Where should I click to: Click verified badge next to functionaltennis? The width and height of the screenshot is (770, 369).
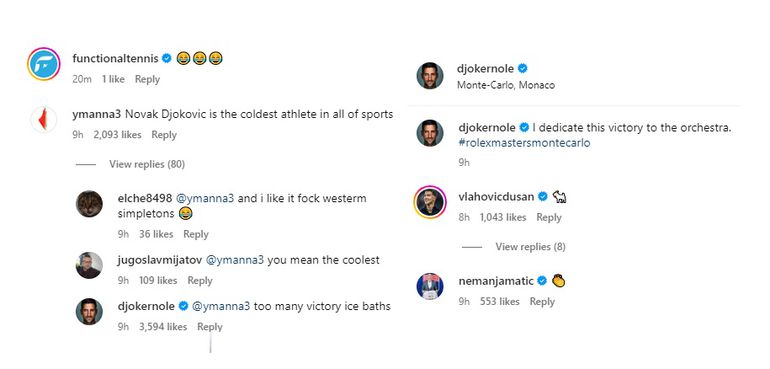tap(167, 58)
